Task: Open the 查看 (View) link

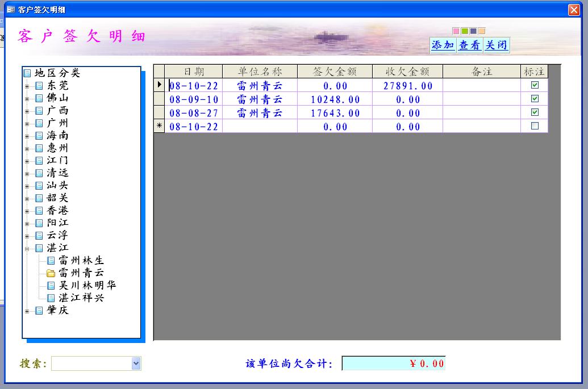Action: point(469,45)
